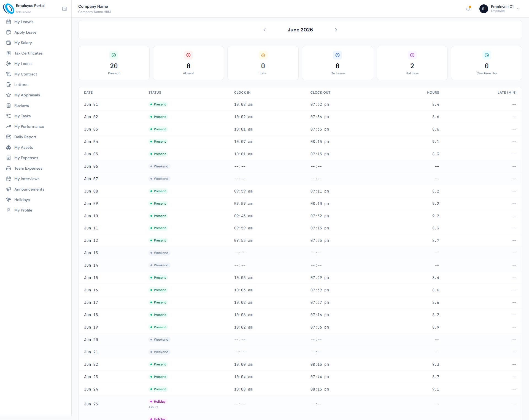529x420 pixels.
Task: Click the My Assets icon
Action: tap(9, 147)
